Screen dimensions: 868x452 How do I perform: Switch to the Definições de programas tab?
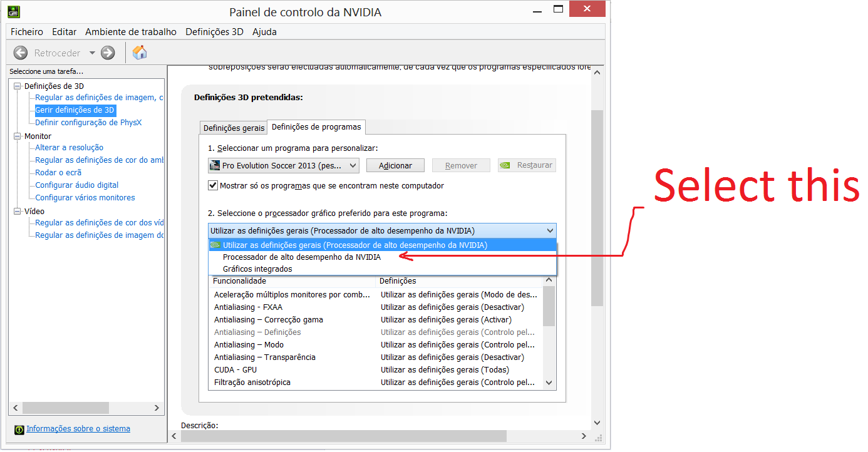pos(316,126)
